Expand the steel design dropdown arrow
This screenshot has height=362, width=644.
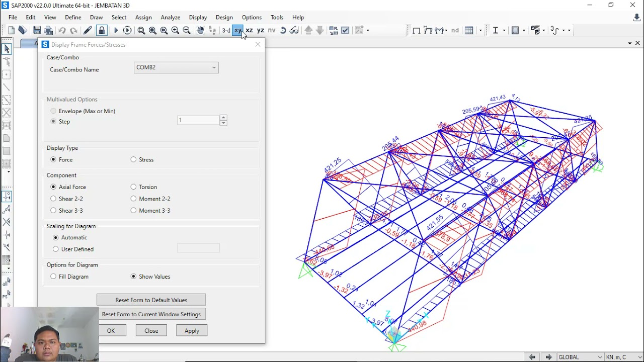click(504, 30)
